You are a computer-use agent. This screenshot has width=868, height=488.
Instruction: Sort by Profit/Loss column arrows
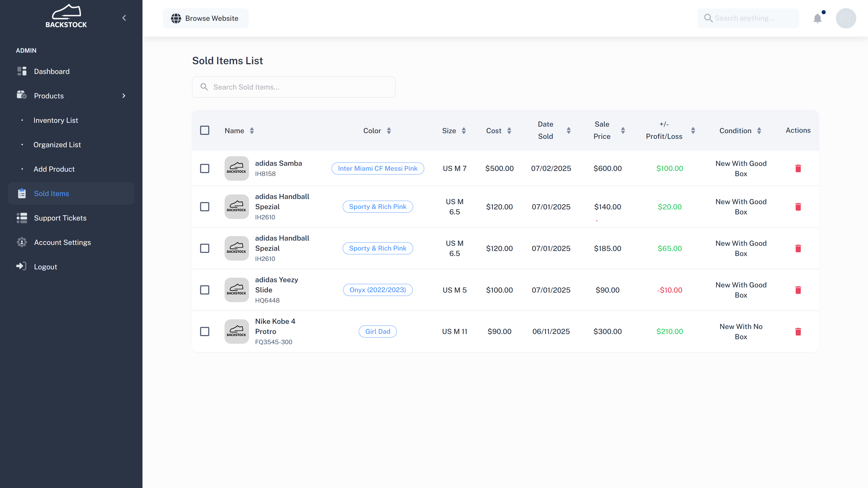coord(693,130)
